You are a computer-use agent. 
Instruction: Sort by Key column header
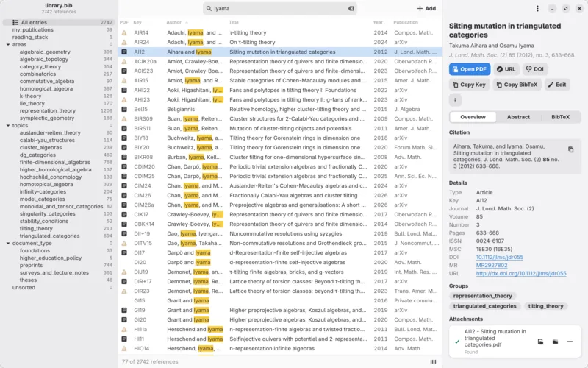tap(137, 22)
